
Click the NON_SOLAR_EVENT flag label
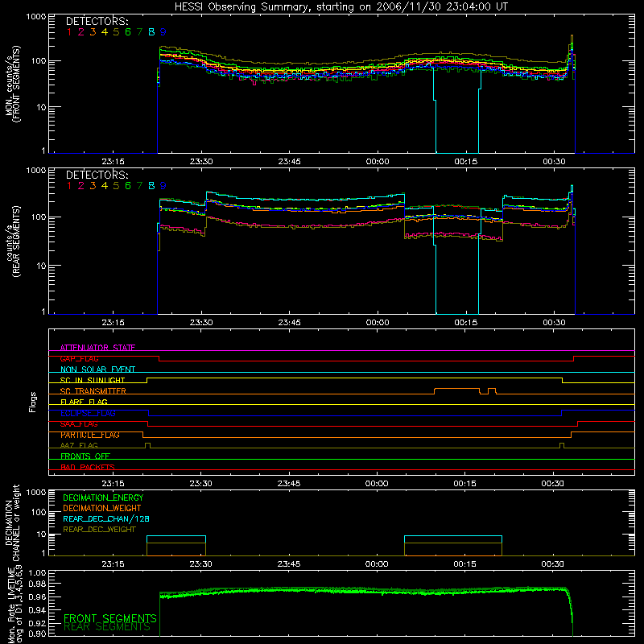click(x=97, y=369)
